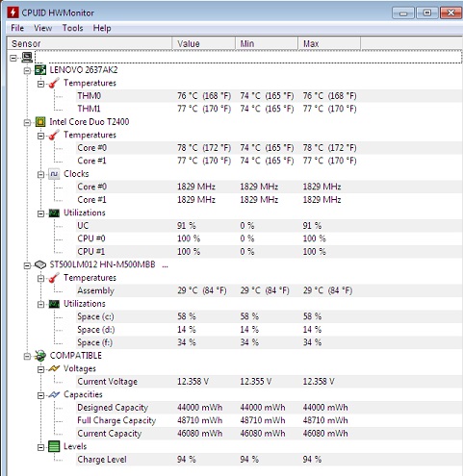Minimize the HWMonitor window
The height and width of the screenshot is (476, 463).
403,13
